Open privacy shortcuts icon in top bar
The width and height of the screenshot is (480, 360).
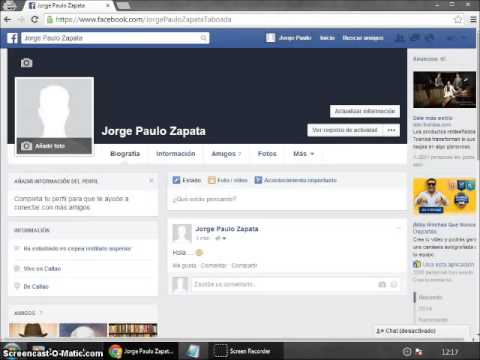(450, 38)
